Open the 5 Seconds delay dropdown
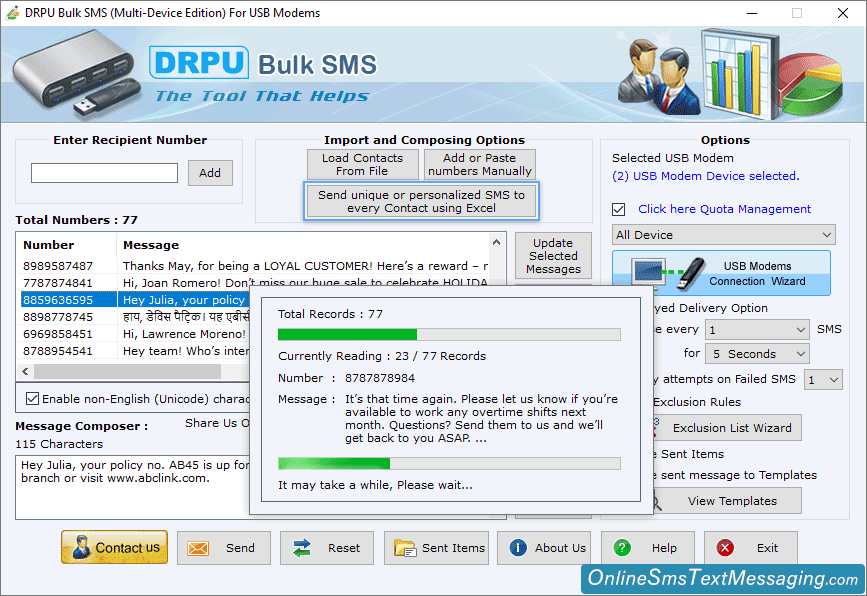 [x=757, y=354]
